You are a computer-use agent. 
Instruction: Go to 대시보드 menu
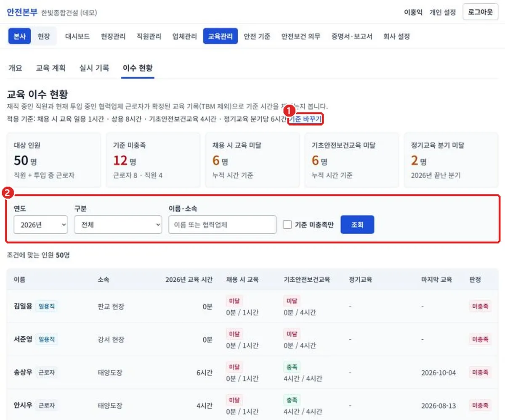click(x=77, y=37)
